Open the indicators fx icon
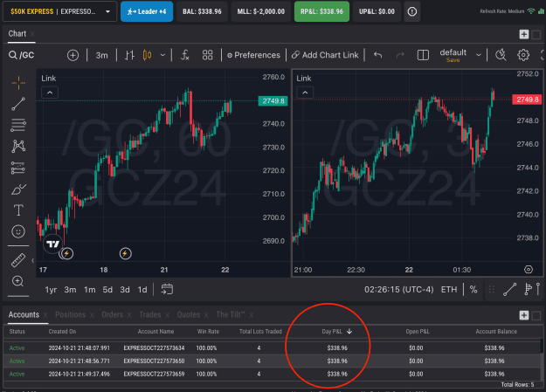 coord(185,55)
